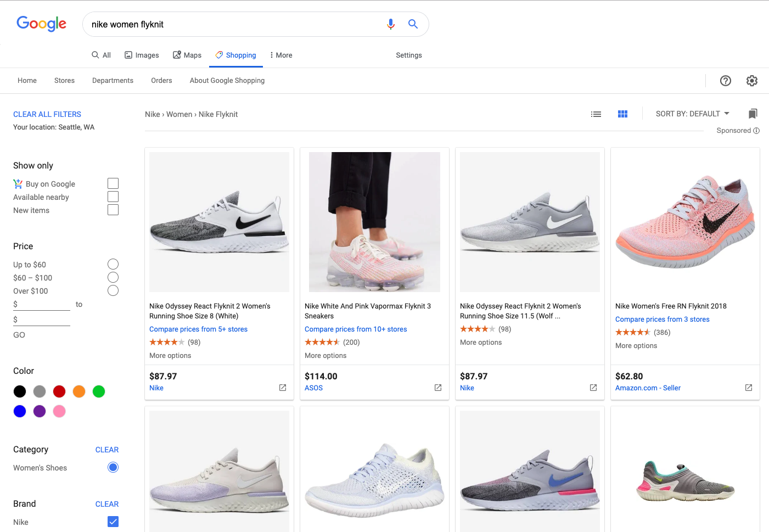The width and height of the screenshot is (769, 532).
Task: Switch to the Images tab
Action: point(142,55)
